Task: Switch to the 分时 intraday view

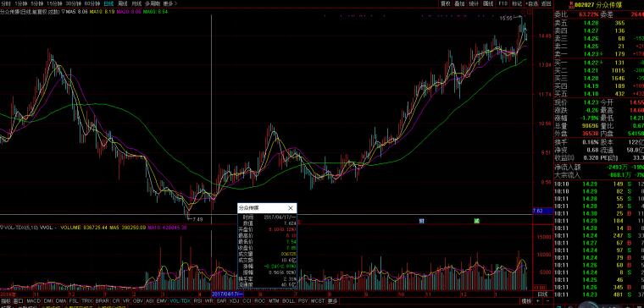Action: [x=6, y=3]
